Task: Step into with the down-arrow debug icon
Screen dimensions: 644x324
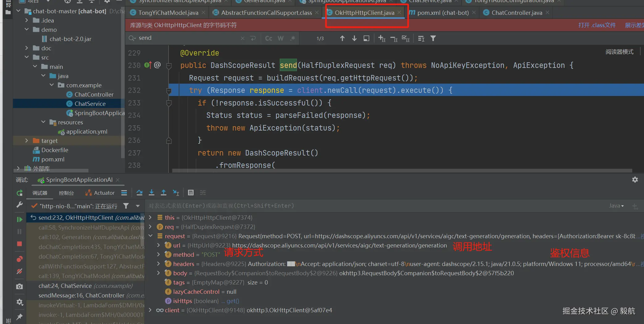Action: (x=152, y=193)
